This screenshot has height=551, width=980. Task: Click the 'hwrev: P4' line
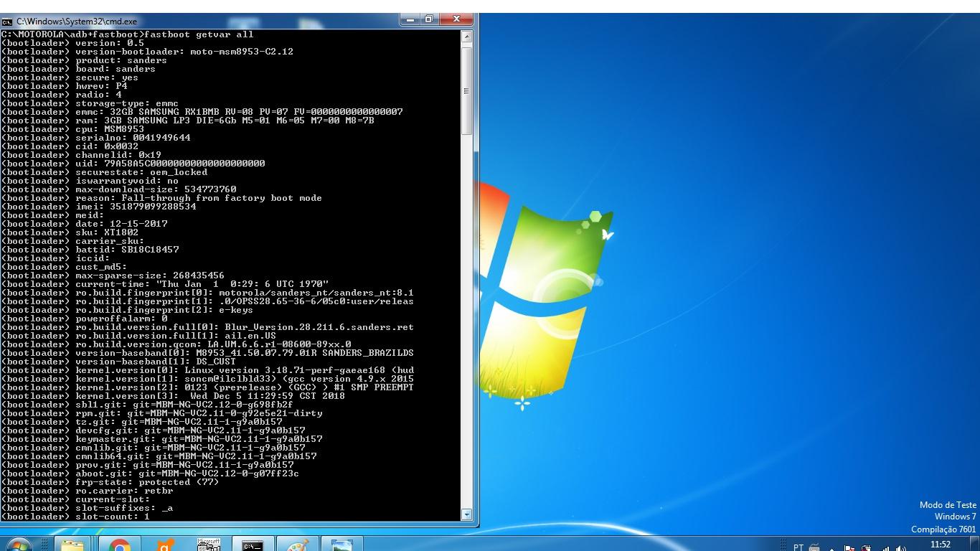point(64,86)
